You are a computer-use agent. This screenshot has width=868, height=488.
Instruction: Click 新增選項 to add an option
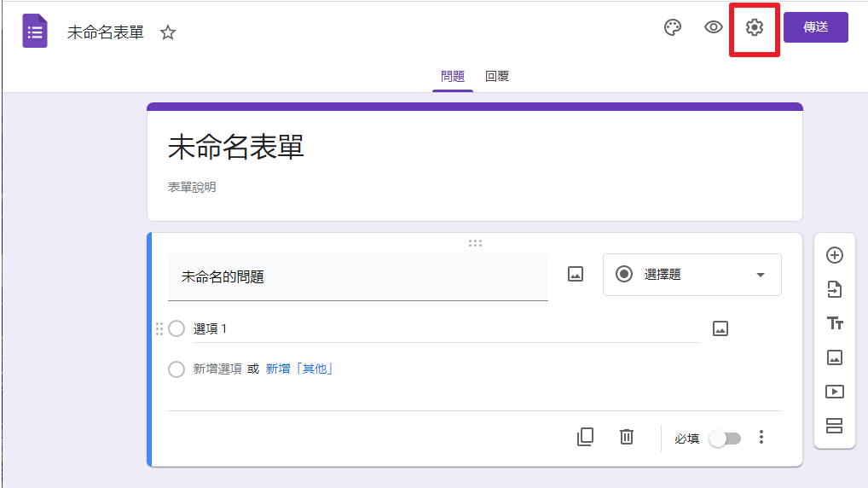217,369
